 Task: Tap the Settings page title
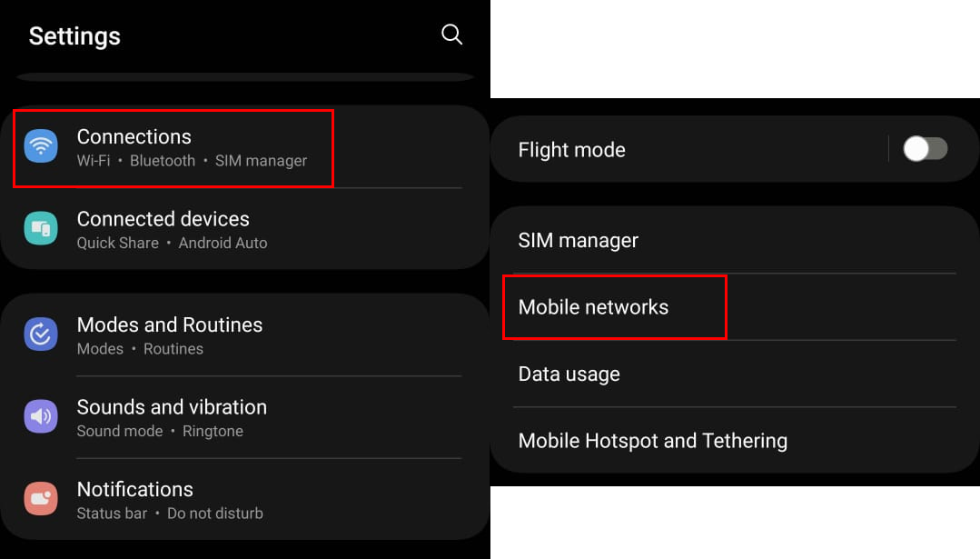pyautogui.click(x=74, y=36)
